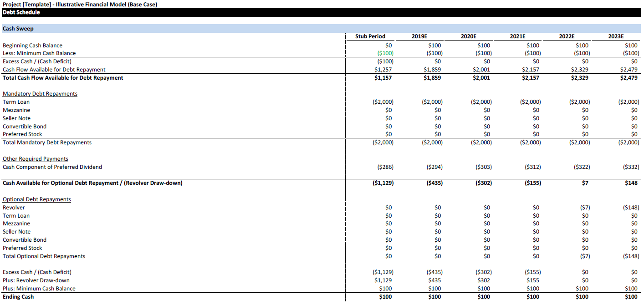This screenshot has height=305, width=644.
Task: Select mandatory Term Loan repayment for 2021E
Action: [x=530, y=102]
